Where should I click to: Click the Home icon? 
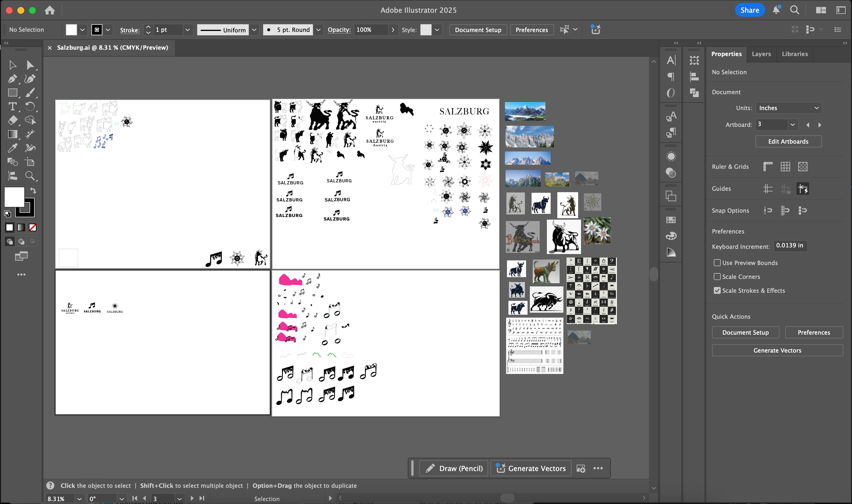click(50, 10)
